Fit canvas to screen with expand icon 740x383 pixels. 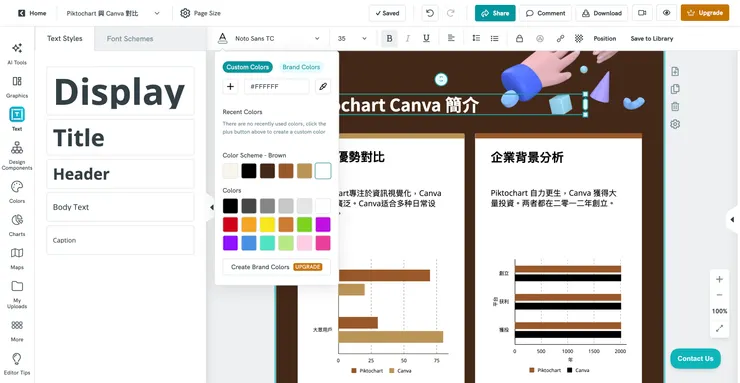[x=719, y=328]
